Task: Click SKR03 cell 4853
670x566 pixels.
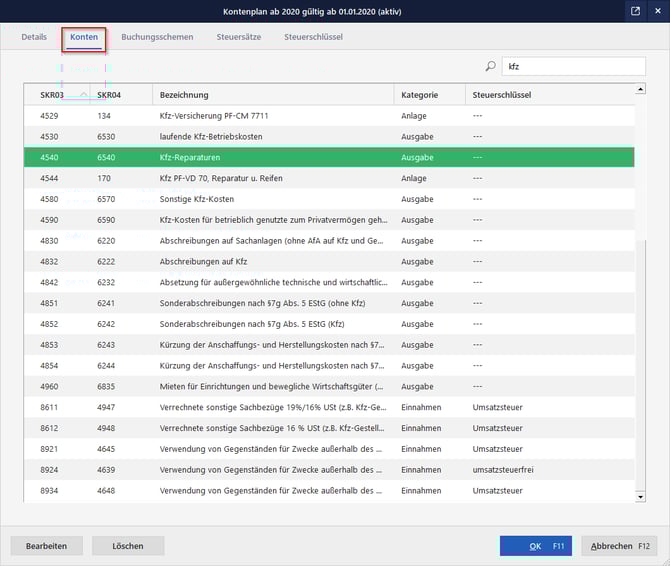Action: (49, 345)
